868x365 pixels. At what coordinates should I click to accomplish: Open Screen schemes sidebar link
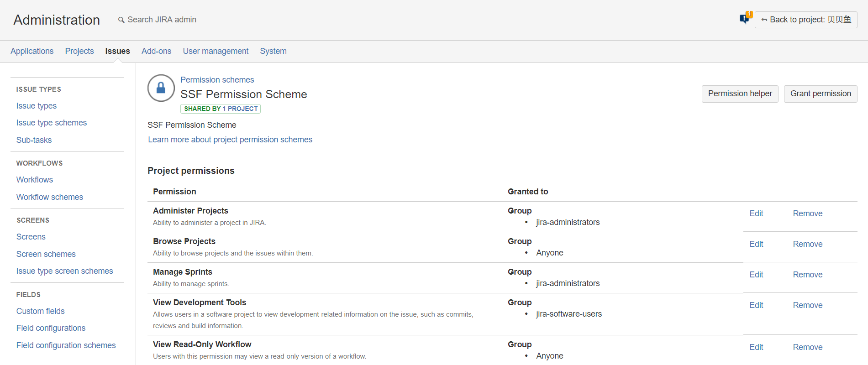(46, 254)
